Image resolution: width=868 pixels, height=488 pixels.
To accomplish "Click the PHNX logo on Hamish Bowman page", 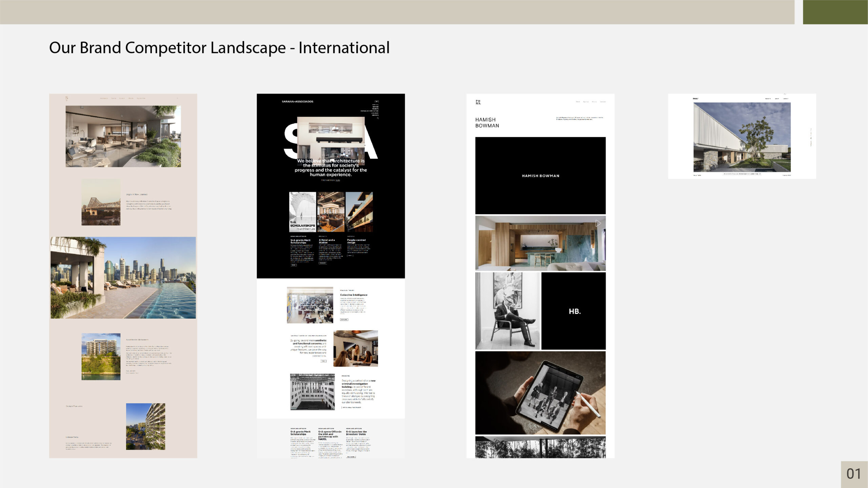I will pyautogui.click(x=478, y=102).
